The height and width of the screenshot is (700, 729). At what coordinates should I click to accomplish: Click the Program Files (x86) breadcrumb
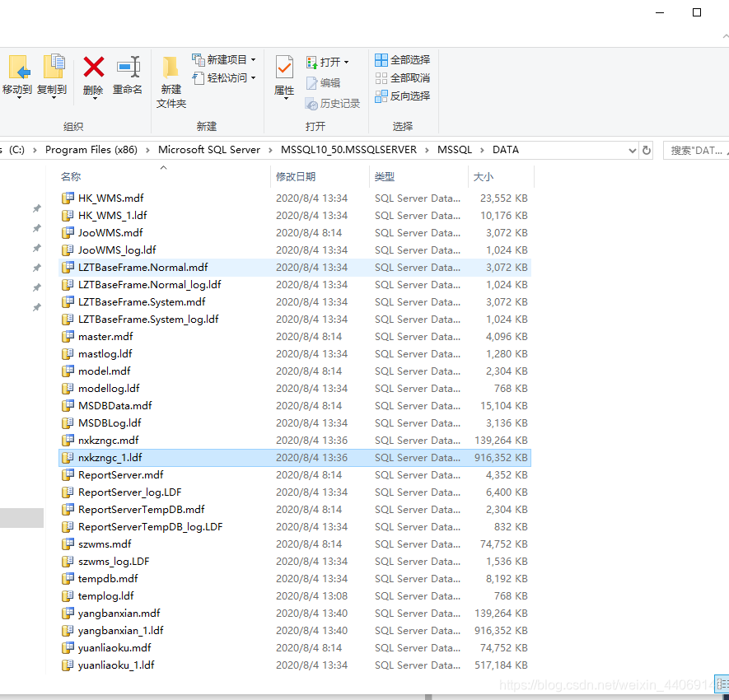click(x=91, y=150)
